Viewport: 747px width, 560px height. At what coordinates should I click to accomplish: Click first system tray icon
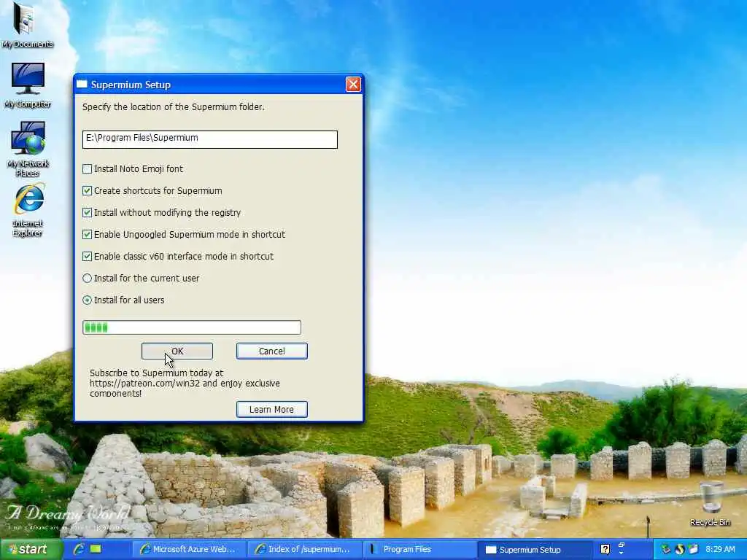coord(666,550)
